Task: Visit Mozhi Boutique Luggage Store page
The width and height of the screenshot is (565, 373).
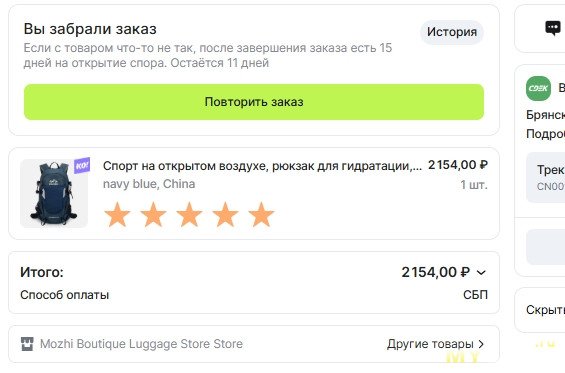Action: click(x=141, y=344)
